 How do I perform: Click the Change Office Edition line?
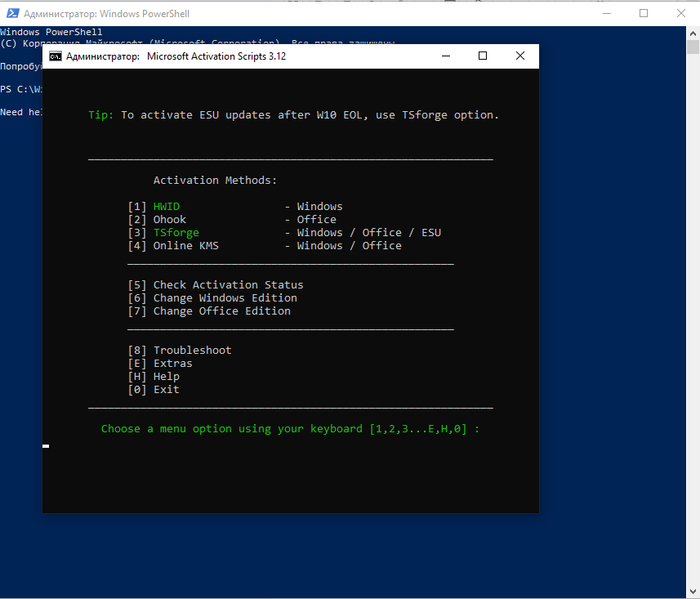tap(209, 311)
